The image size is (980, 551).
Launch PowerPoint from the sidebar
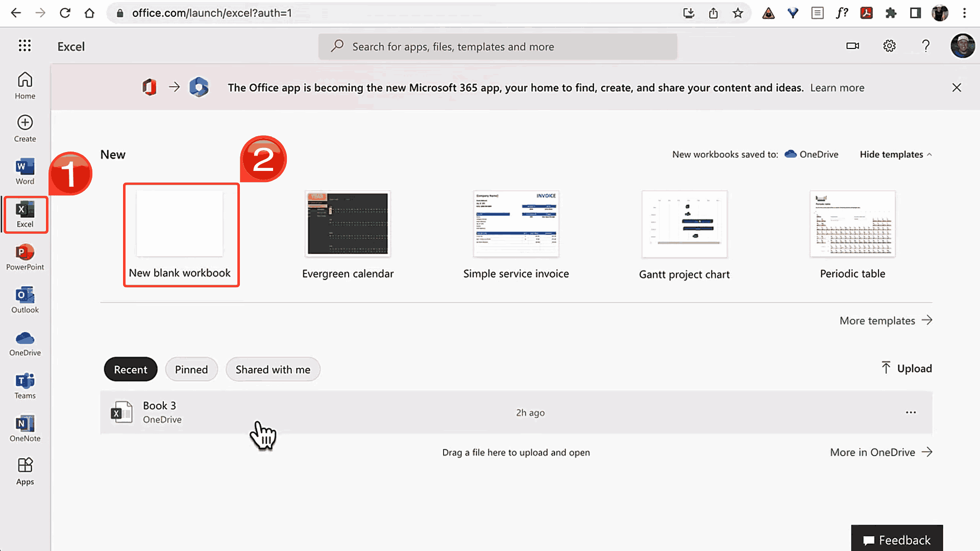tap(25, 257)
